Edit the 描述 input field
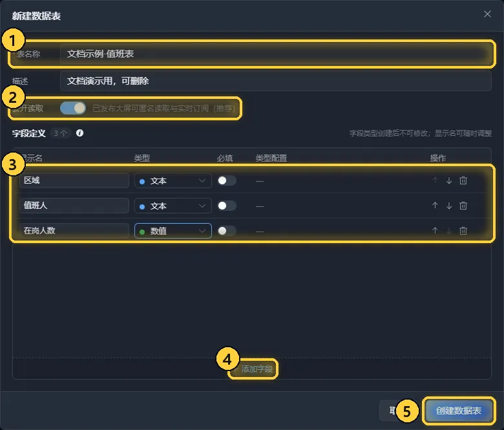504x430 pixels. [x=275, y=81]
